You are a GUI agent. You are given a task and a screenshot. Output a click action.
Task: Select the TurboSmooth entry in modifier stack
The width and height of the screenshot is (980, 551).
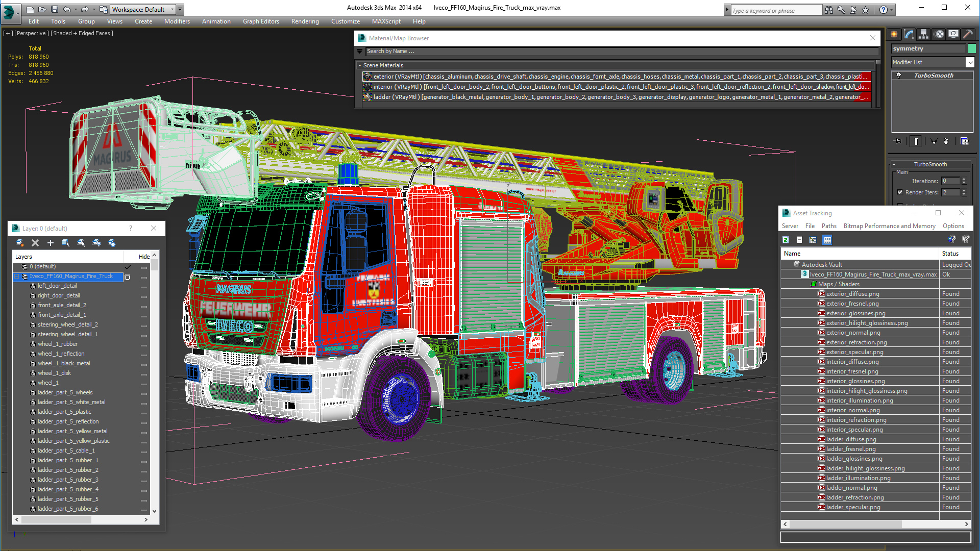[x=934, y=76]
